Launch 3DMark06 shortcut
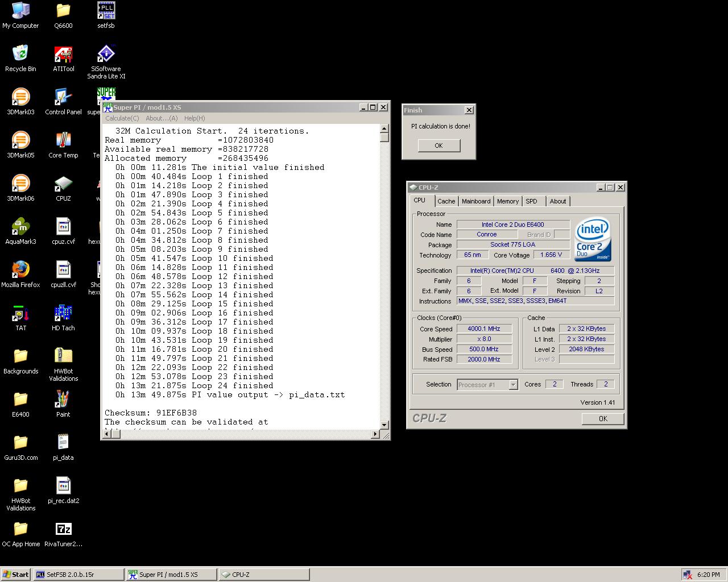728x582 pixels. tap(20, 188)
